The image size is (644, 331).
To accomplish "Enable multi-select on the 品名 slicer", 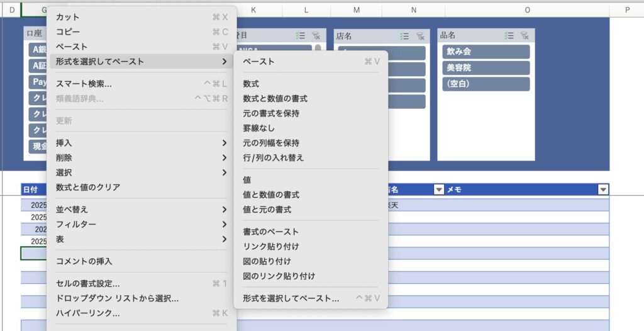I will [509, 36].
